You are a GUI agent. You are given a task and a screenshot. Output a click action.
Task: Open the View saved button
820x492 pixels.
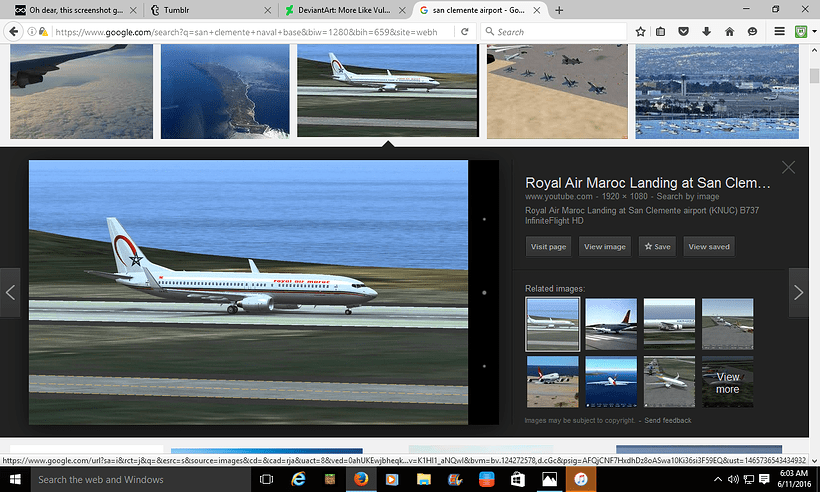(709, 247)
